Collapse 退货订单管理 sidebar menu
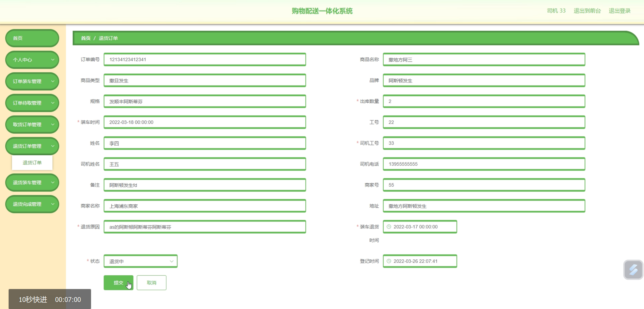Screen dimensions: 644x309 point(32,146)
